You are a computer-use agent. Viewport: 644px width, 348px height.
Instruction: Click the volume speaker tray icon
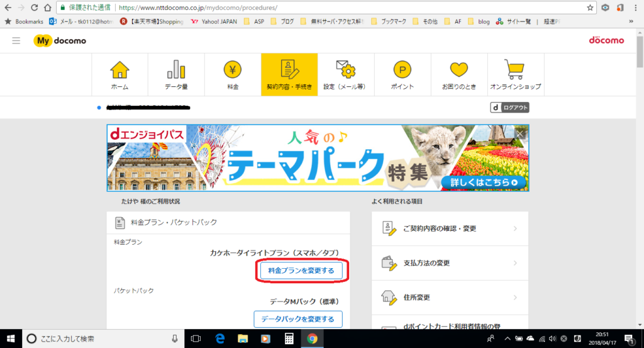(552, 339)
